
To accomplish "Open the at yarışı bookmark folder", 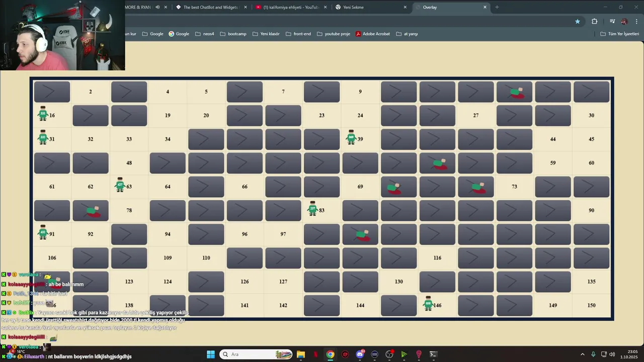I will tap(407, 34).
